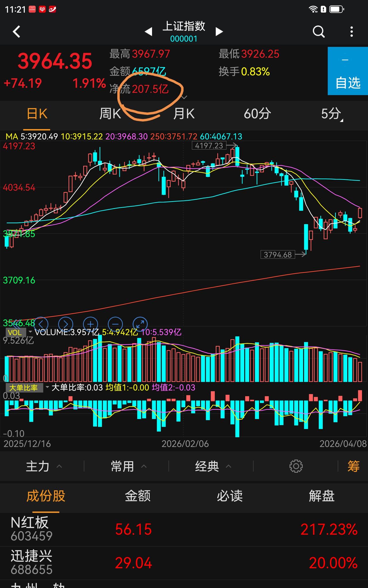Sort constituents by 金额
Image resolution: width=368 pixels, height=588 pixels.
click(x=138, y=496)
